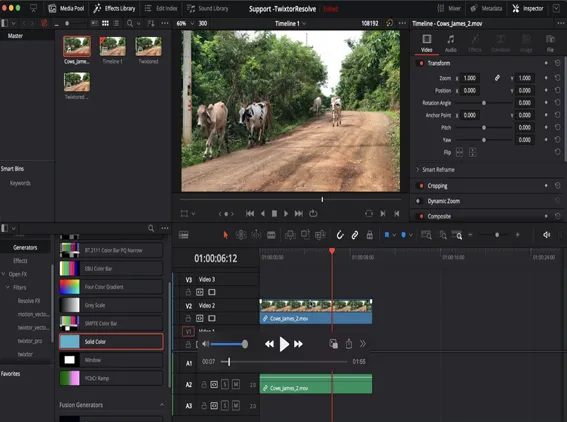Select the SMPTE Color Bar generator

coord(111,323)
